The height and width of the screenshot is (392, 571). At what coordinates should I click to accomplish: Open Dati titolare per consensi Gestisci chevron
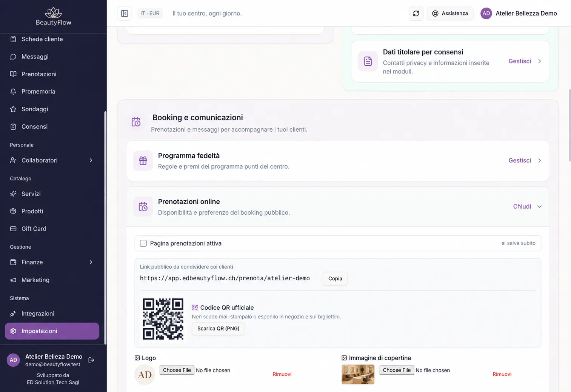pyautogui.click(x=540, y=61)
